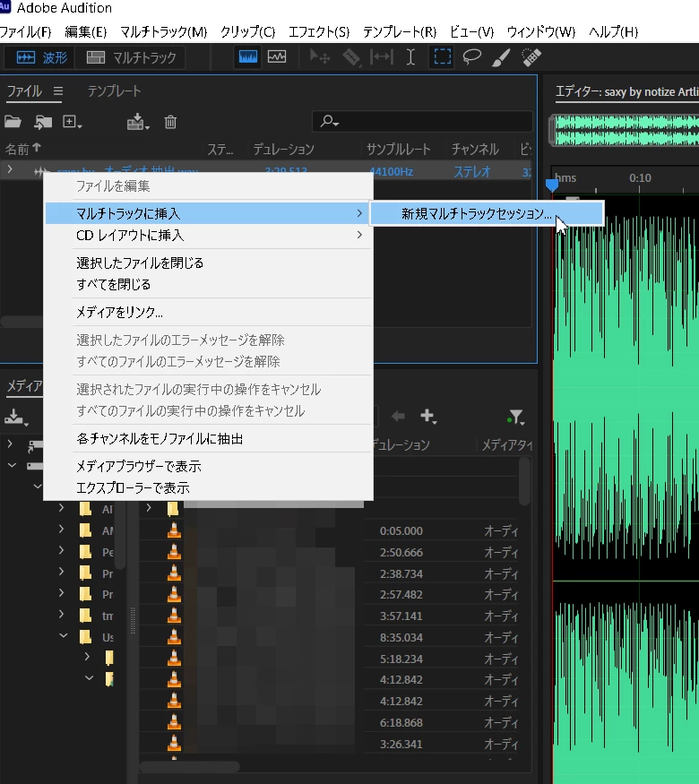Viewport: 699px width, 784px height.
Task: Sort by デュレーション column in Files panel
Action: click(x=283, y=149)
